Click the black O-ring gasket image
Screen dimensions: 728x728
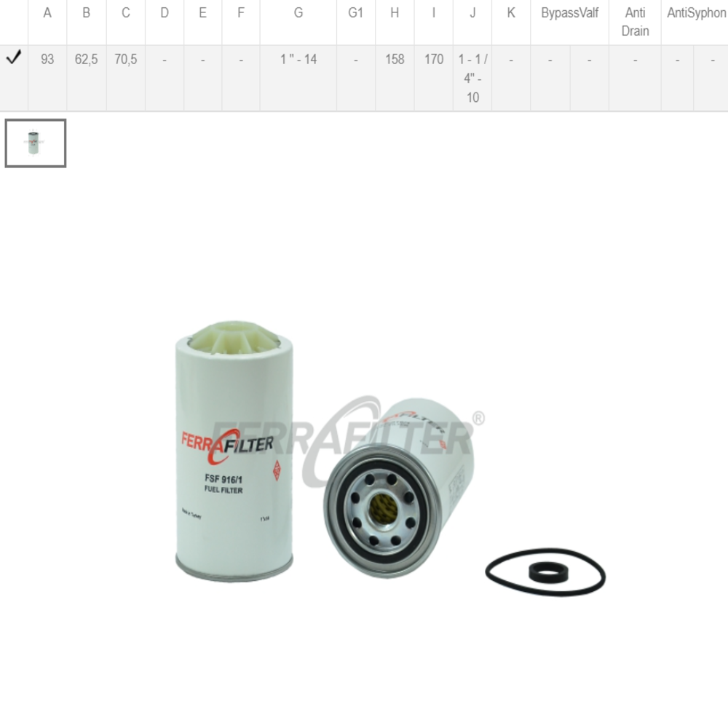coord(545,572)
